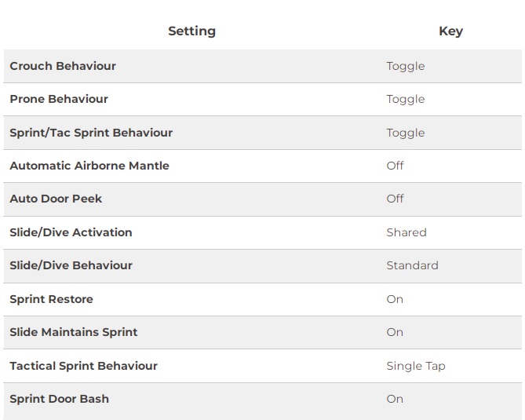
Task: Select the Single Tap value text
Action: coord(416,366)
